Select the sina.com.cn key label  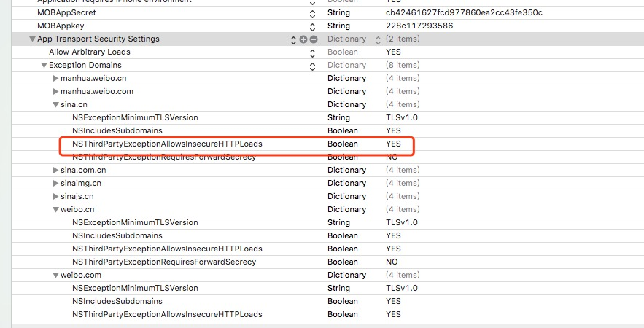point(83,171)
